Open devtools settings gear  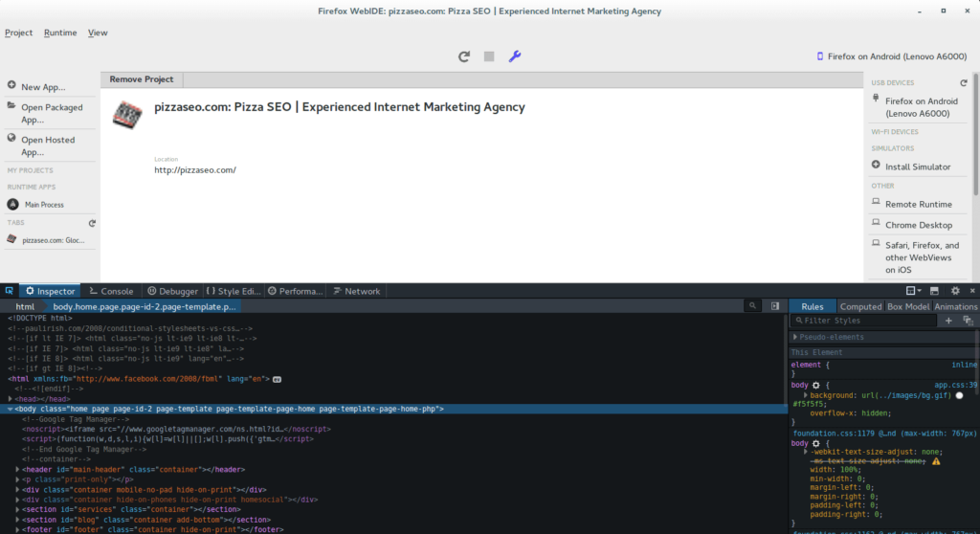pyautogui.click(x=955, y=291)
